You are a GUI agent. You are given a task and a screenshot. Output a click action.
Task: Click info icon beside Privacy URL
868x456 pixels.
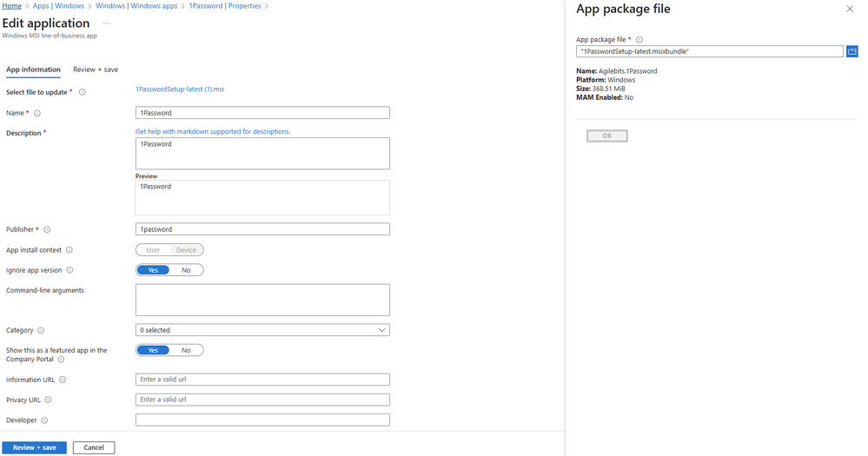click(48, 400)
